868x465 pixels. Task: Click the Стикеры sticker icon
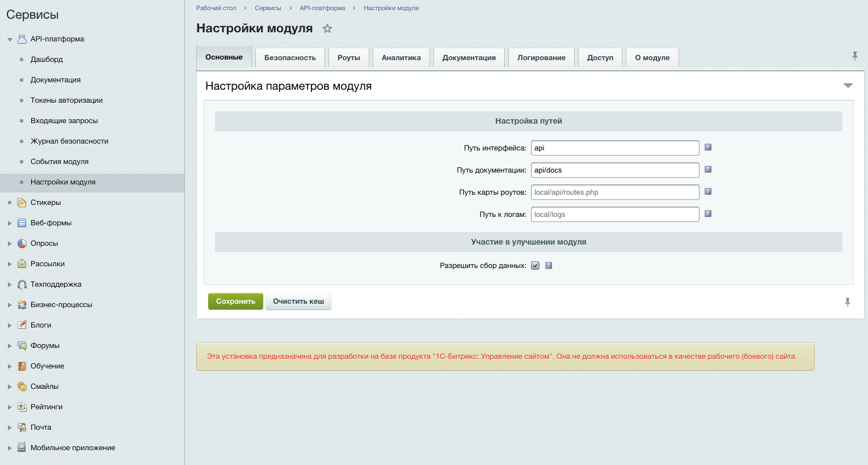point(22,203)
